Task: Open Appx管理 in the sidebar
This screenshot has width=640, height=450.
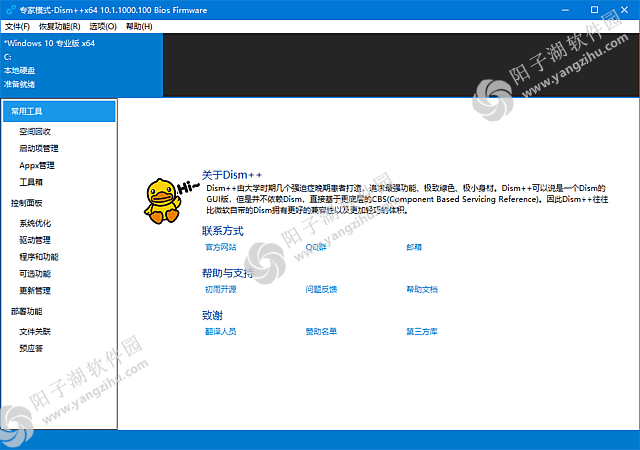Action: point(37,165)
